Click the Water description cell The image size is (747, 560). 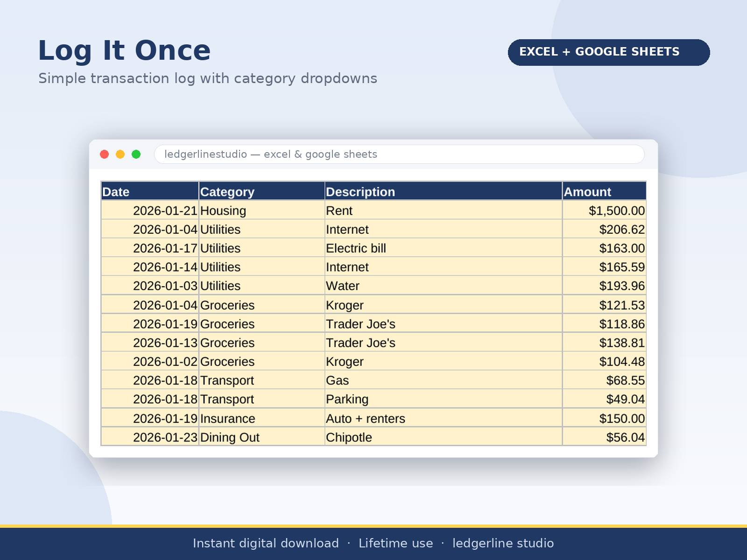(x=444, y=286)
